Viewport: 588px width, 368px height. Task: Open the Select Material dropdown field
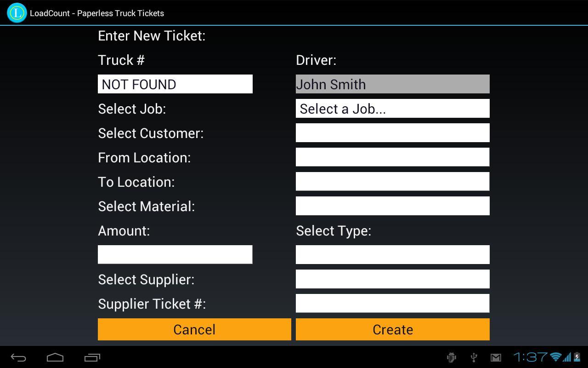pyautogui.click(x=393, y=206)
